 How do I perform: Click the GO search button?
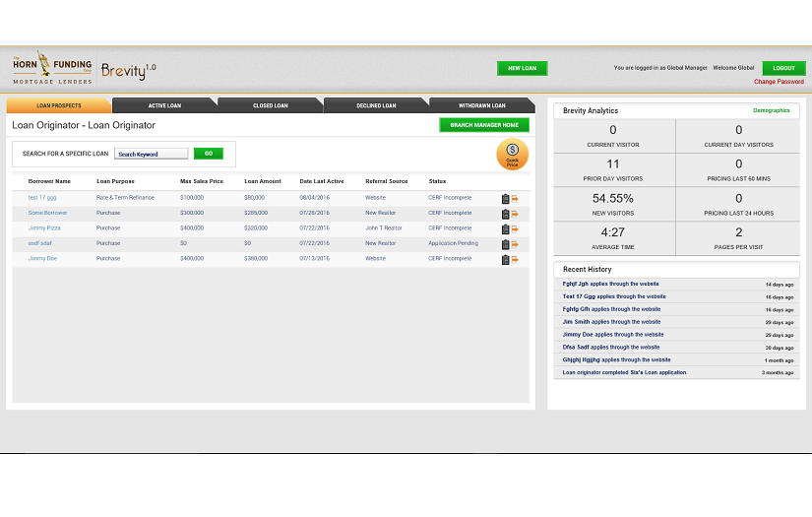(209, 154)
